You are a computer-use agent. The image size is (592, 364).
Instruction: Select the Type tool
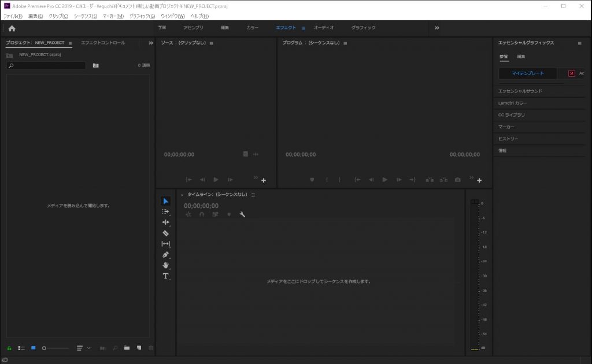[x=166, y=276]
